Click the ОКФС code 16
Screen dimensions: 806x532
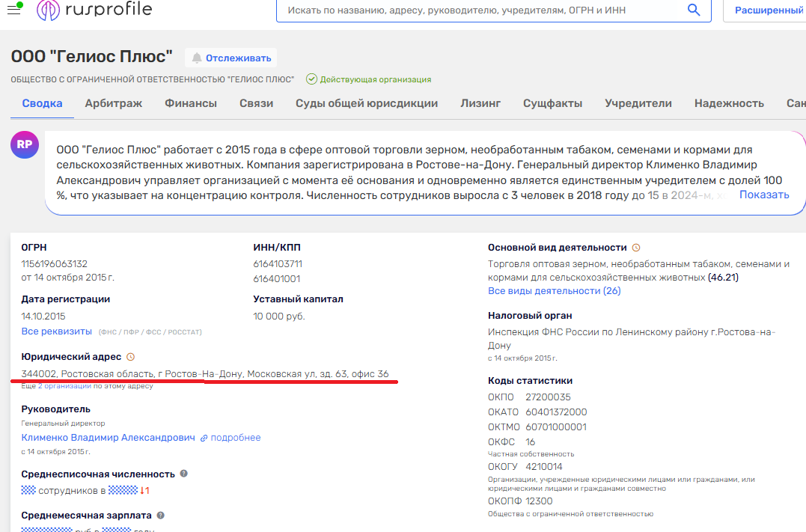(531, 441)
